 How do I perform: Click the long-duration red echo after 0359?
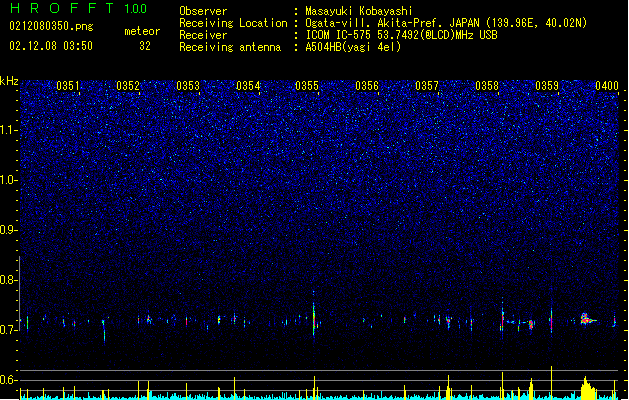586,319
